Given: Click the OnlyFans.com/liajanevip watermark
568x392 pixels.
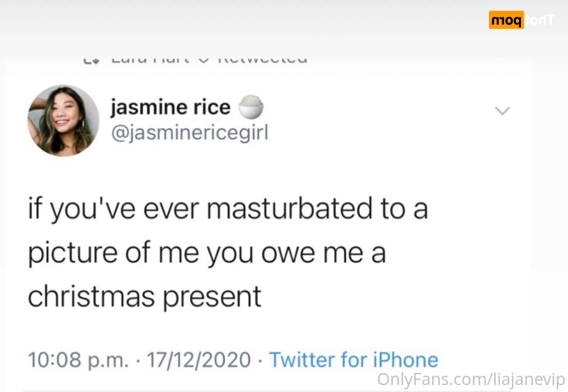Looking at the screenshot, I should [471, 379].
